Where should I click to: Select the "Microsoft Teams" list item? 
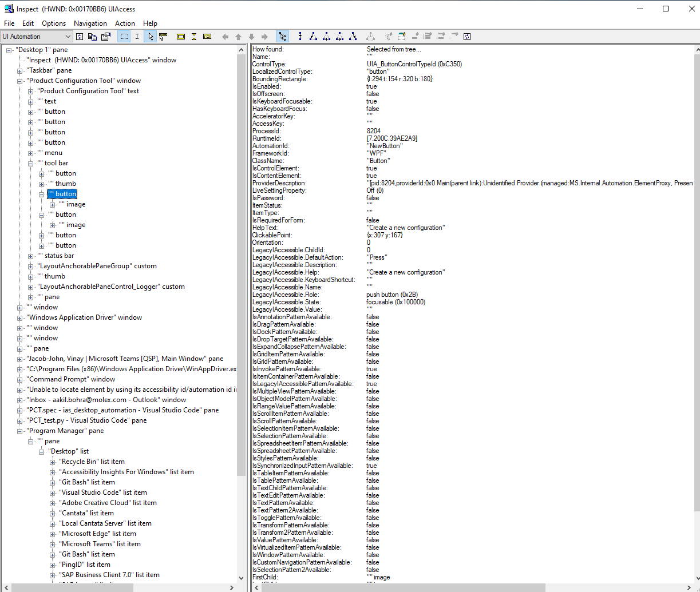pyautogui.click(x=101, y=544)
